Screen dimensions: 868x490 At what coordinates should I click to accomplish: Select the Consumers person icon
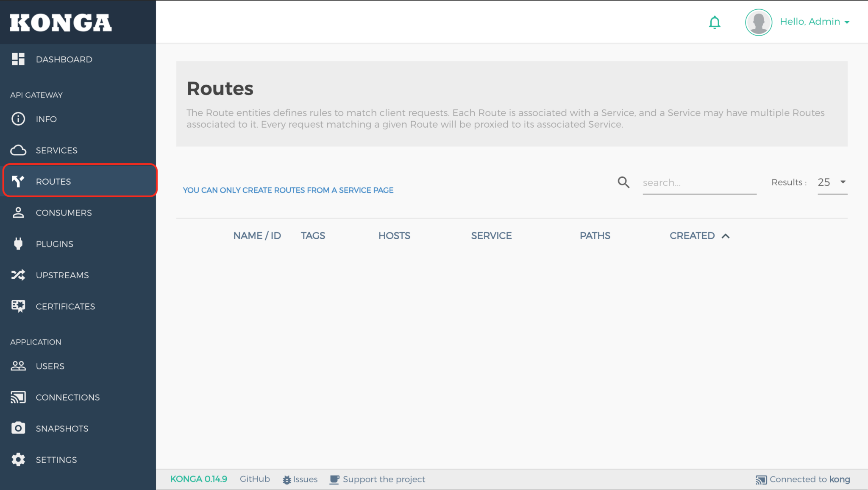point(18,213)
